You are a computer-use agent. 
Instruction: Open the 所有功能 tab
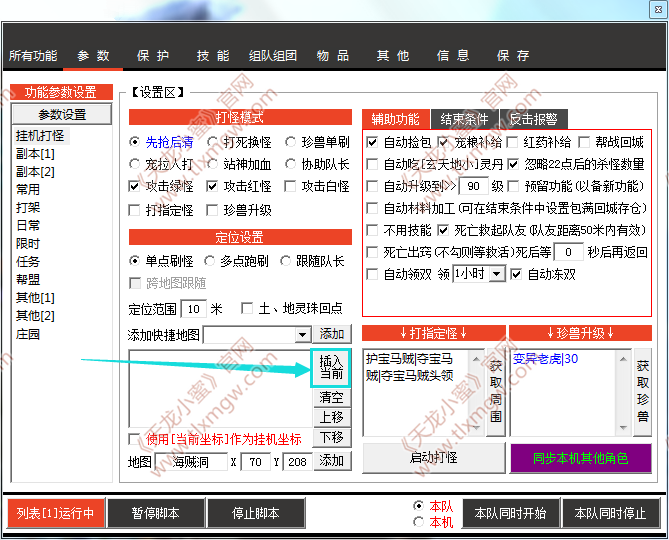33,55
